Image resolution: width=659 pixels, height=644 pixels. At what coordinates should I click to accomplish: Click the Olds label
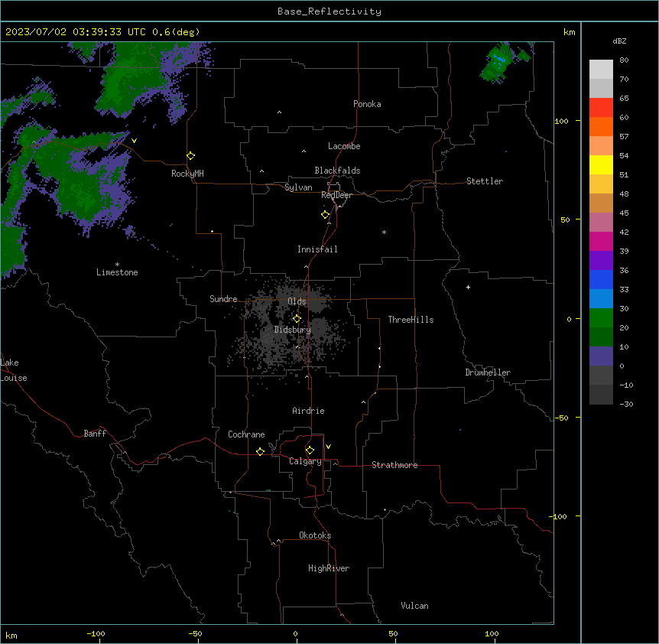pyautogui.click(x=297, y=301)
